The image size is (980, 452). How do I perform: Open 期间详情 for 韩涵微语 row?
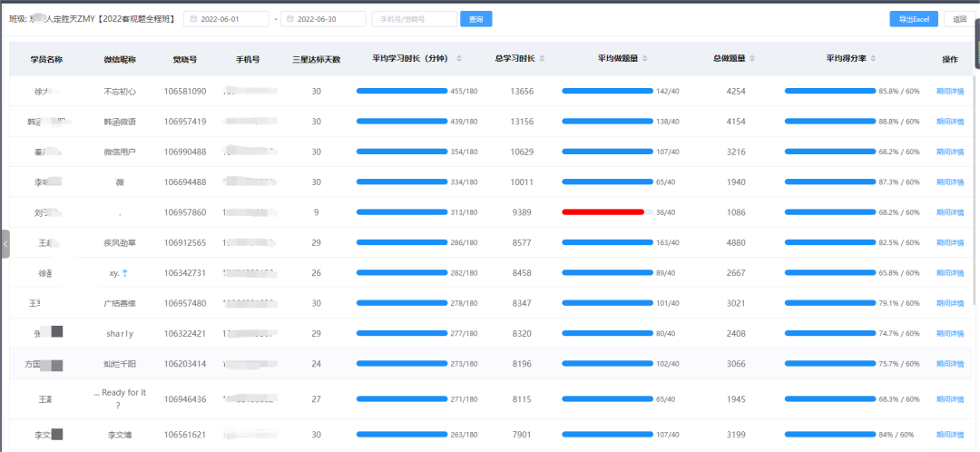(x=950, y=122)
